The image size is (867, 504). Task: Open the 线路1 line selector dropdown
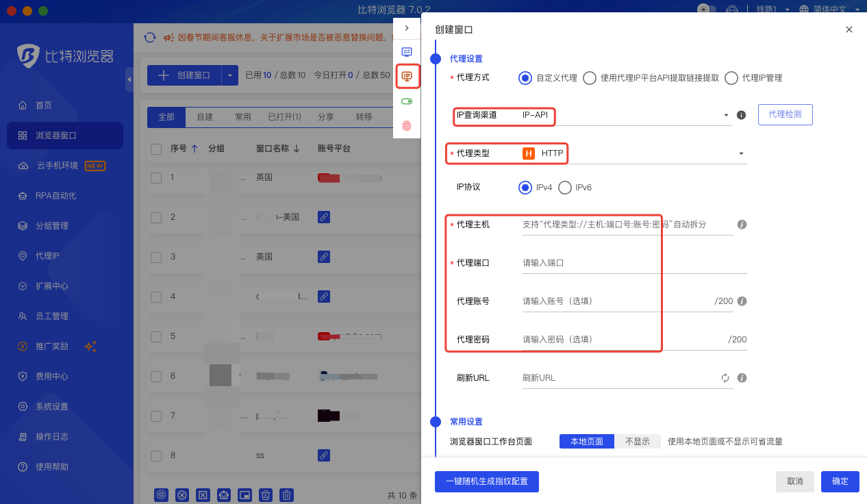tap(773, 9)
